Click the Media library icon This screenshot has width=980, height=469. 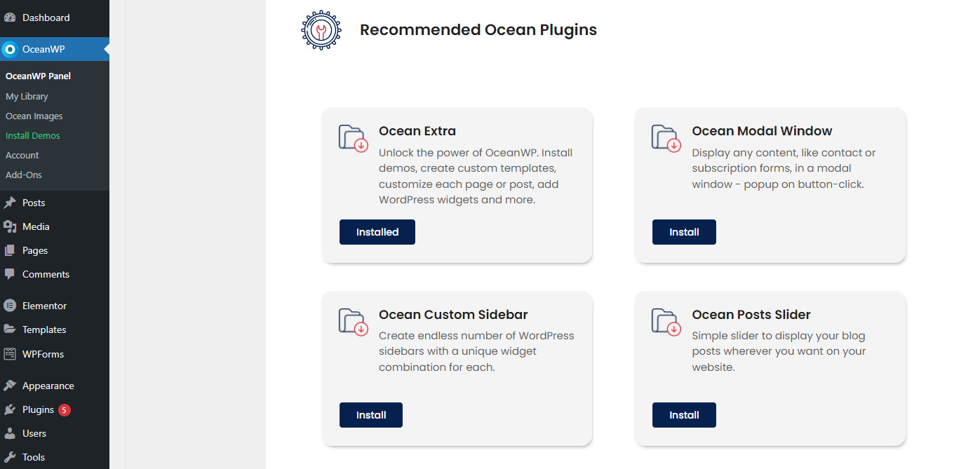tap(10, 226)
